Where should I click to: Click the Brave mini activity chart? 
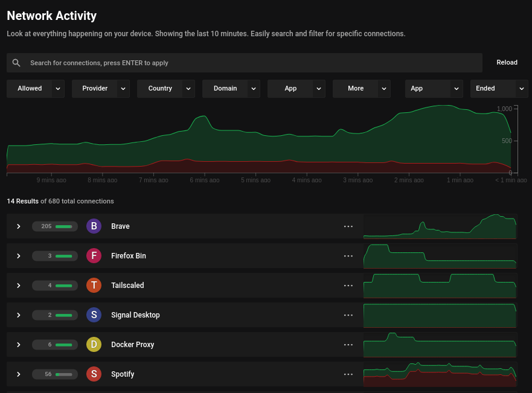click(440, 226)
